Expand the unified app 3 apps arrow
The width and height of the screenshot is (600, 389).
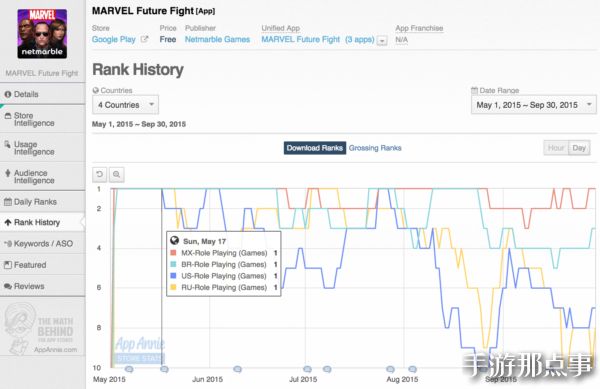click(x=382, y=40)
